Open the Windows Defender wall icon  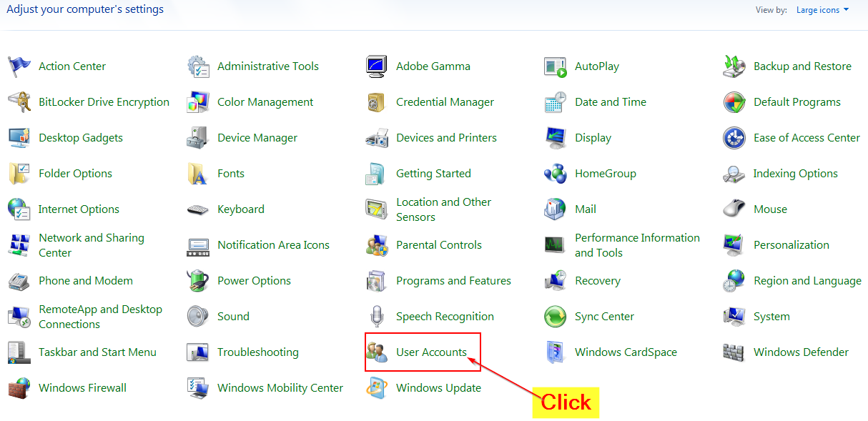click(x=734, y=352)
